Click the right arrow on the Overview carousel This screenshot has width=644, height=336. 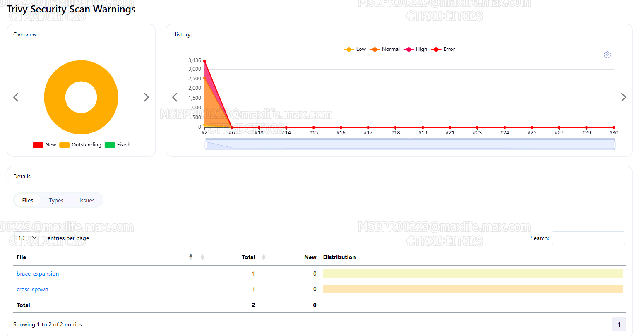click(x=147, y=97)
